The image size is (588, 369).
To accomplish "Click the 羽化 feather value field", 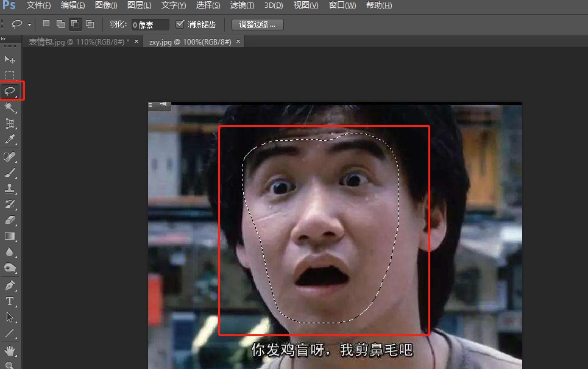I will tap(151, 25).
